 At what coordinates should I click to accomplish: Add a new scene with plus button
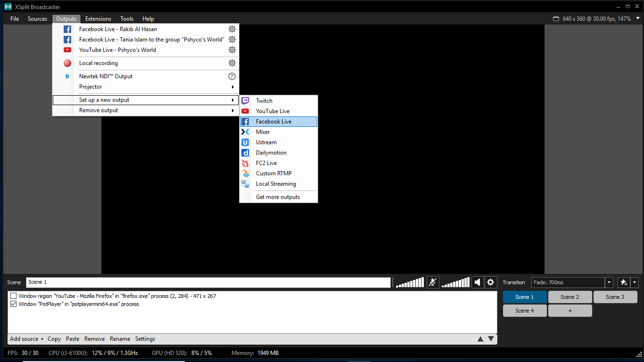pyautogui.click(x=570, y=311)
